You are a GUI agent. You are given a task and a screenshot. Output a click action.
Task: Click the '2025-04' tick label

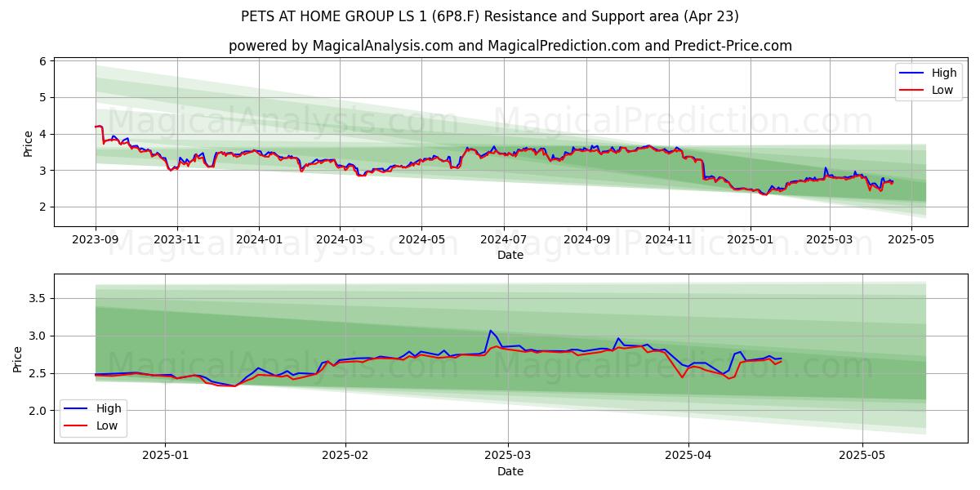(x=688, y=456)
